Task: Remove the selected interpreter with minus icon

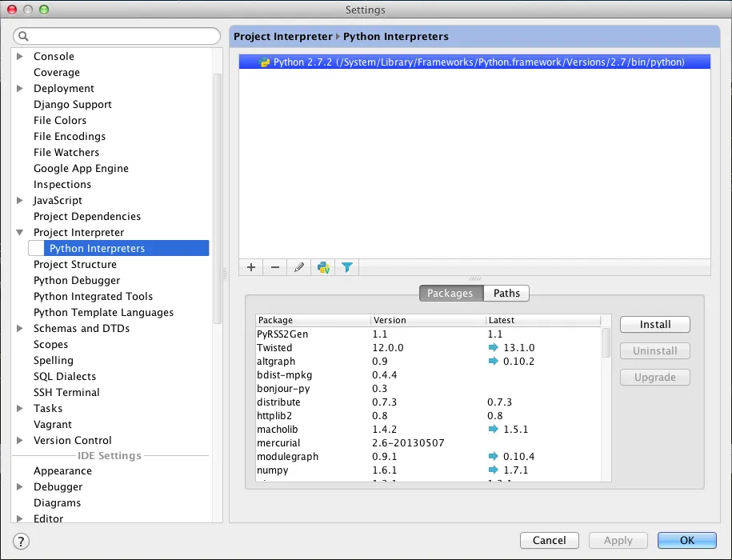Action: (x=275, y=267)
